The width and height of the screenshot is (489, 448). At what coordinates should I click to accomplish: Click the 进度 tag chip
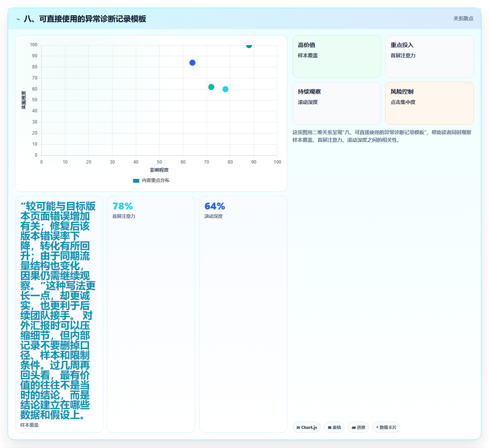(x=358, y=427)
